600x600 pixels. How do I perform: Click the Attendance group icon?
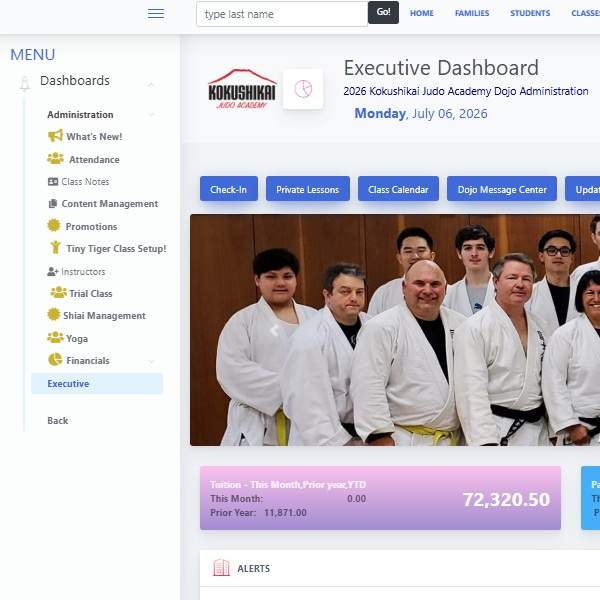(55, 158)
